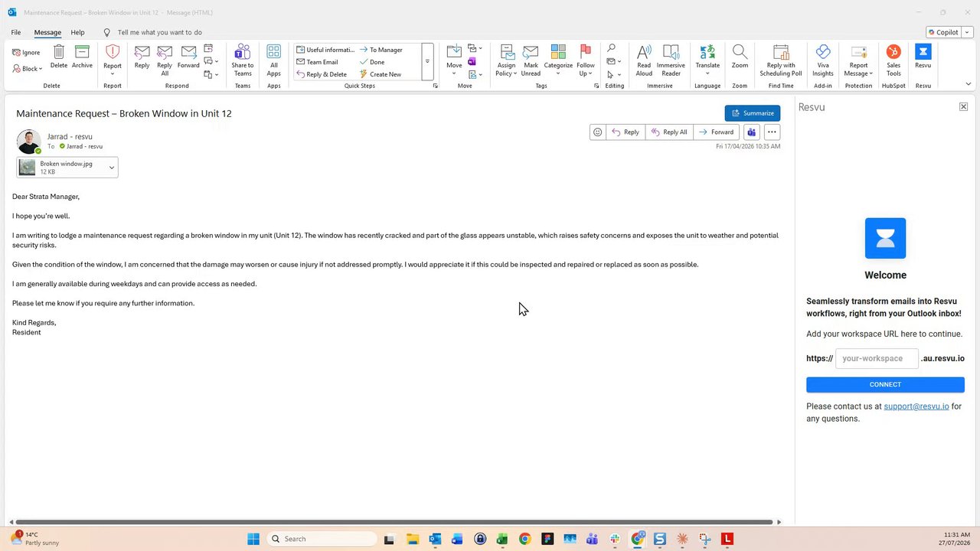The width and height of the screenshot is (980, 551).
Task: Reply with Scheduling Poll
Action: (781, 60)
